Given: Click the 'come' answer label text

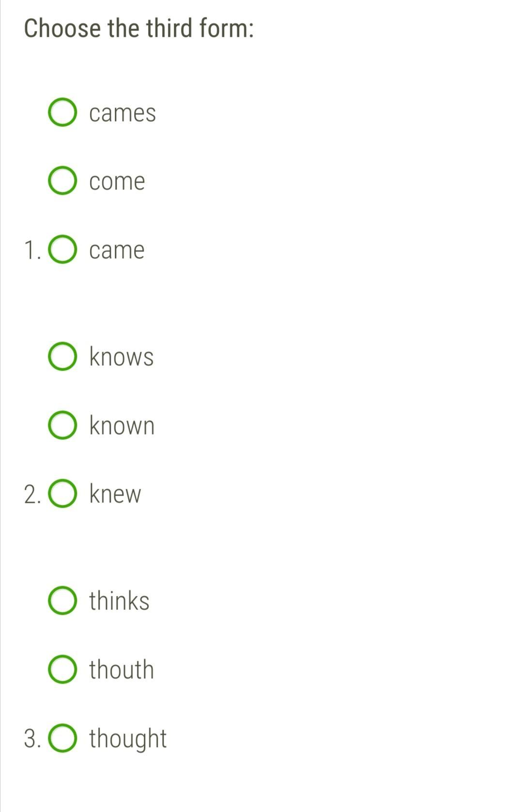Looking at the screenshot, I should click(117, 182).
